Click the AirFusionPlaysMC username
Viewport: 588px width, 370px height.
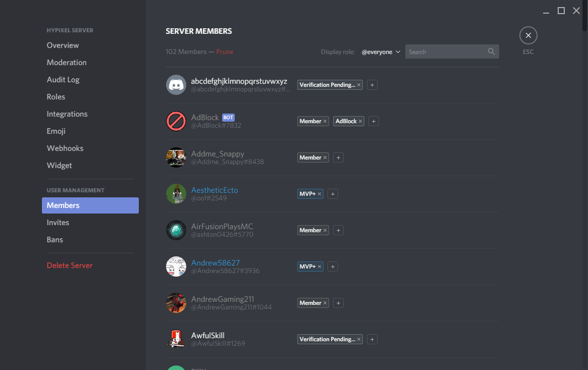click(x=222, y=227)
